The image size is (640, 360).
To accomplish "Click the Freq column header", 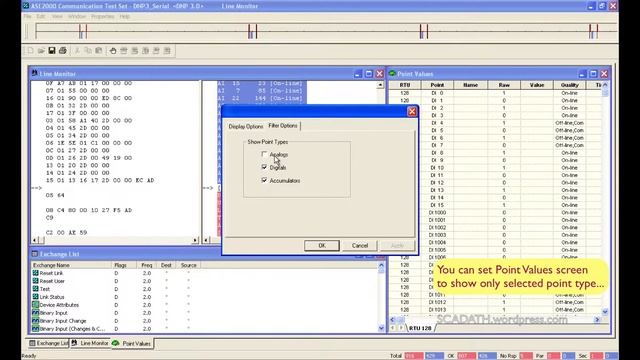I will click(147, 265).
